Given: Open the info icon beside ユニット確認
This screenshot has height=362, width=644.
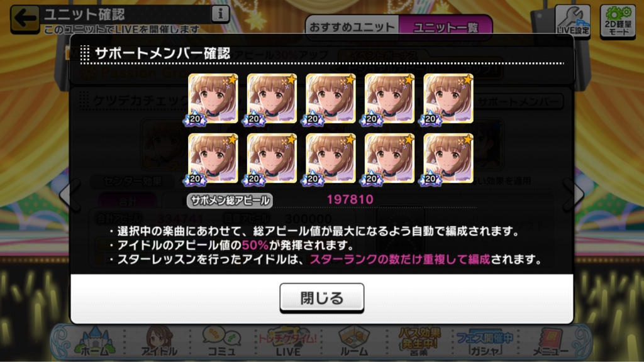Looking at the screenshot, I should (220, 14).
